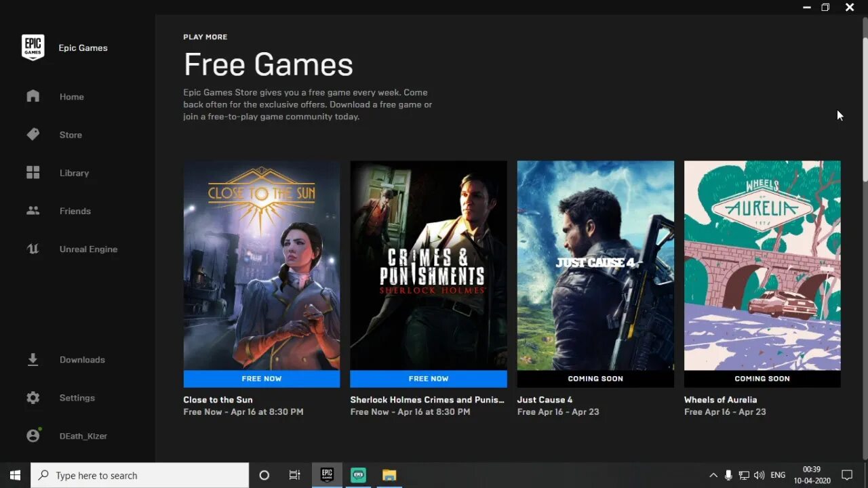868x488 pixels.
Task: Click the network tray icon
Action: point(744,475)
